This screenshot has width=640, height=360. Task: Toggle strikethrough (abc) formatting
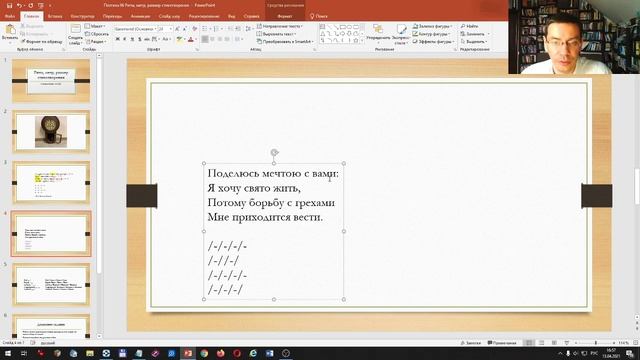pos(147,39)
